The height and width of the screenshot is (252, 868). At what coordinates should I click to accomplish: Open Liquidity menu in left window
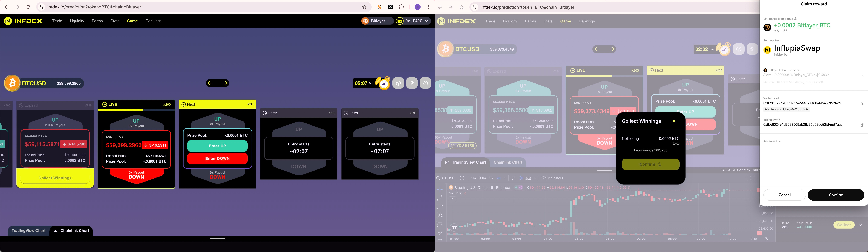point(77,21)
